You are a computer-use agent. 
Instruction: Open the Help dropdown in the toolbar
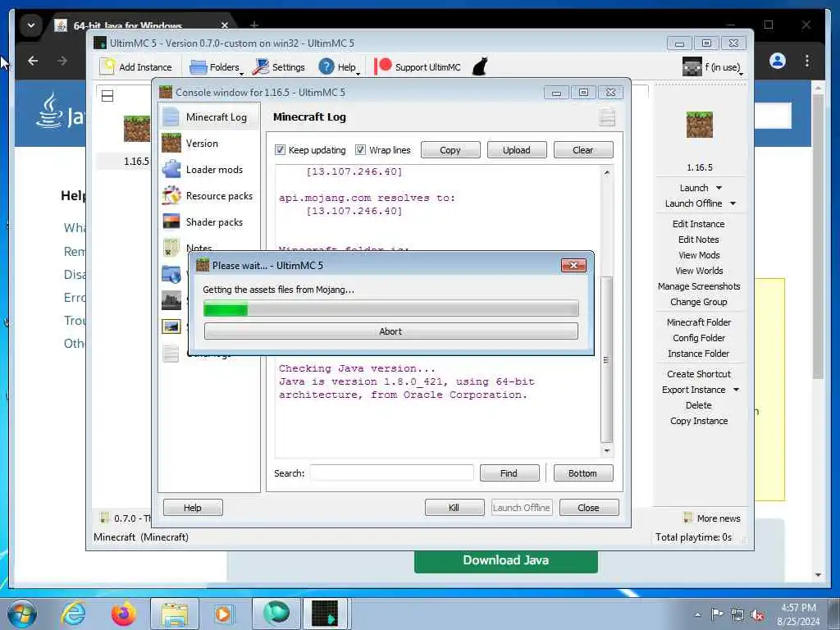(339, 67)
